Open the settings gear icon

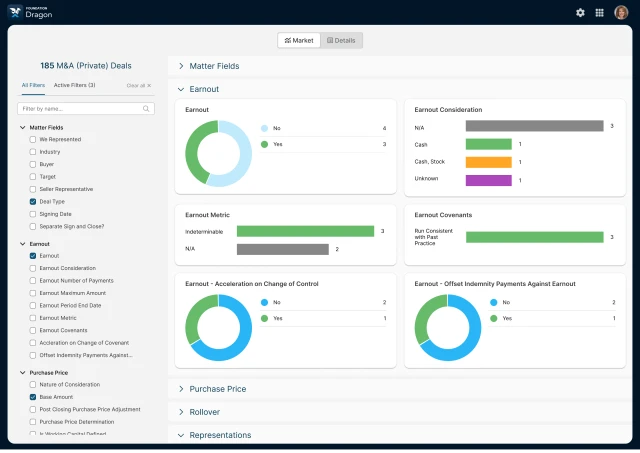(580, 12)
